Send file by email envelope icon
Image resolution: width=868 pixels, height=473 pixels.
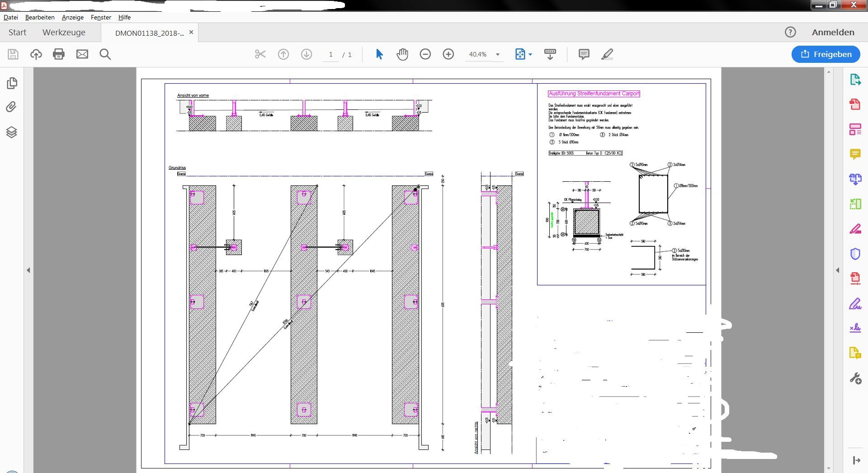pyautogui.click(x=82, y=54)
